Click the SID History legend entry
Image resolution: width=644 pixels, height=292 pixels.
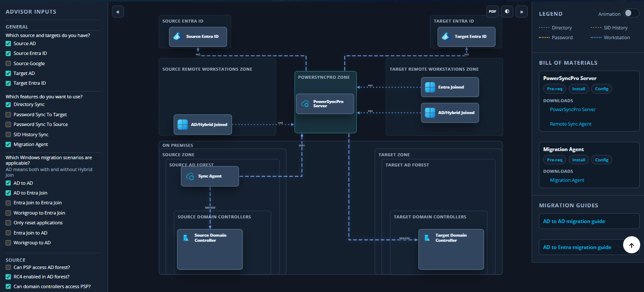(609, 28)
